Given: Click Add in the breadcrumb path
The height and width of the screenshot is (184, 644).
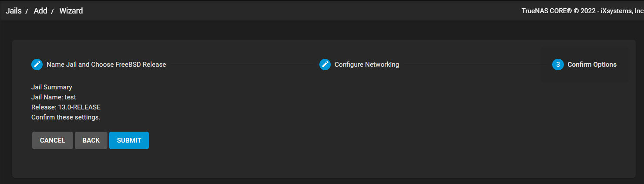Looking at the screenshot, I should (x=40, y=11).
